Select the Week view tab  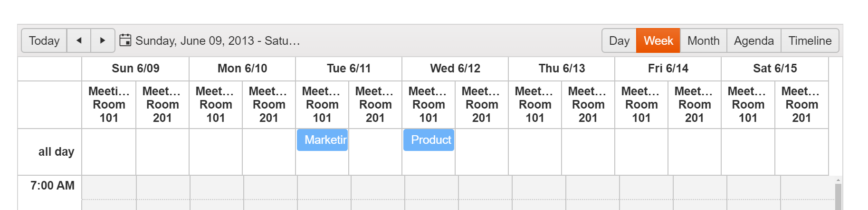(x=658, y=40)
